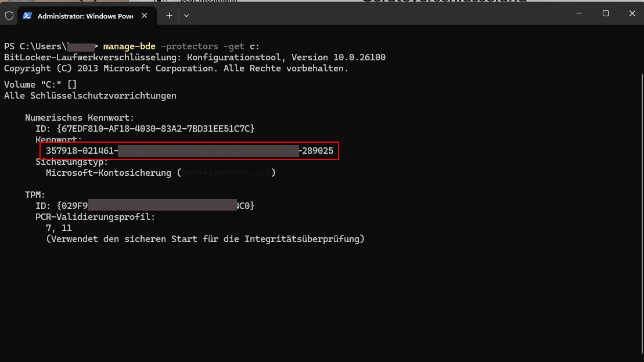Click the password ending digits 289025

pos(318,151)
